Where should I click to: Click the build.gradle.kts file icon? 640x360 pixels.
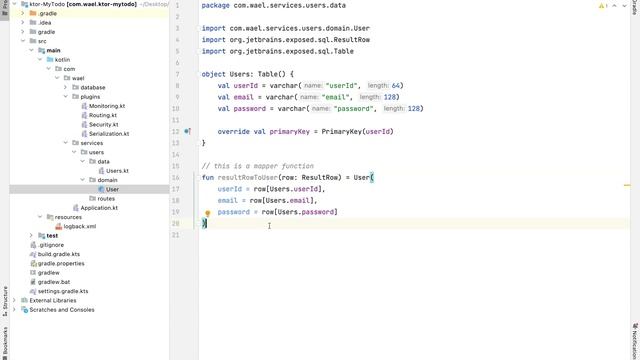coord(33,254)
